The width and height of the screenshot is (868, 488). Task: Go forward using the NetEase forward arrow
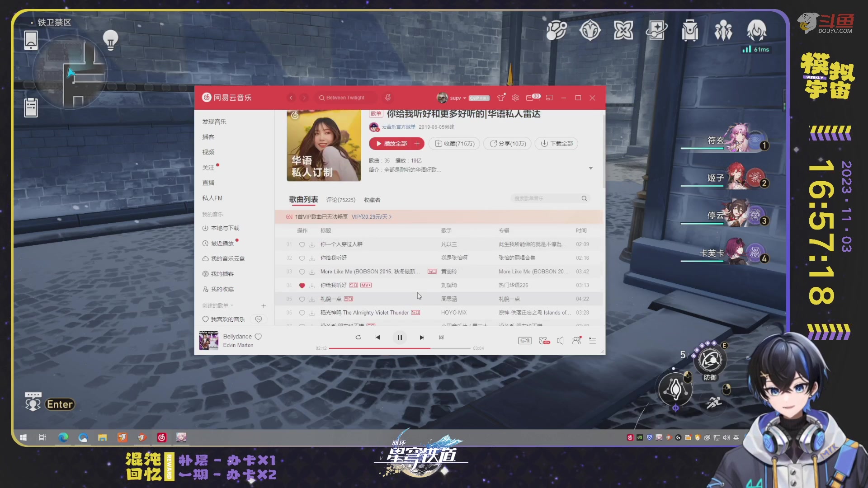(305, 98)
